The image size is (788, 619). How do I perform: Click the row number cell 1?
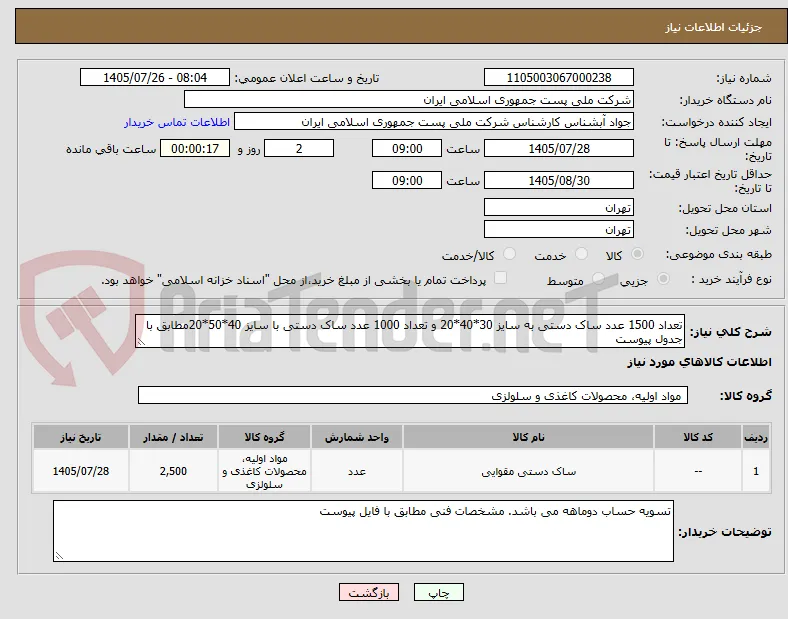[x=756, y=471]
